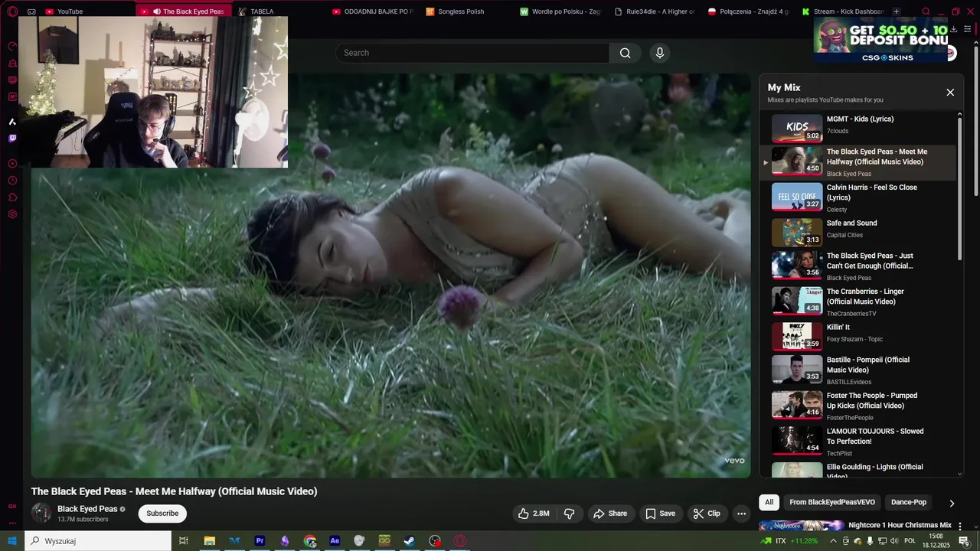The height and width of the screenshot is (551, 980).
Task: Switch POL keyboard language indicator
Action: (910, 541)
